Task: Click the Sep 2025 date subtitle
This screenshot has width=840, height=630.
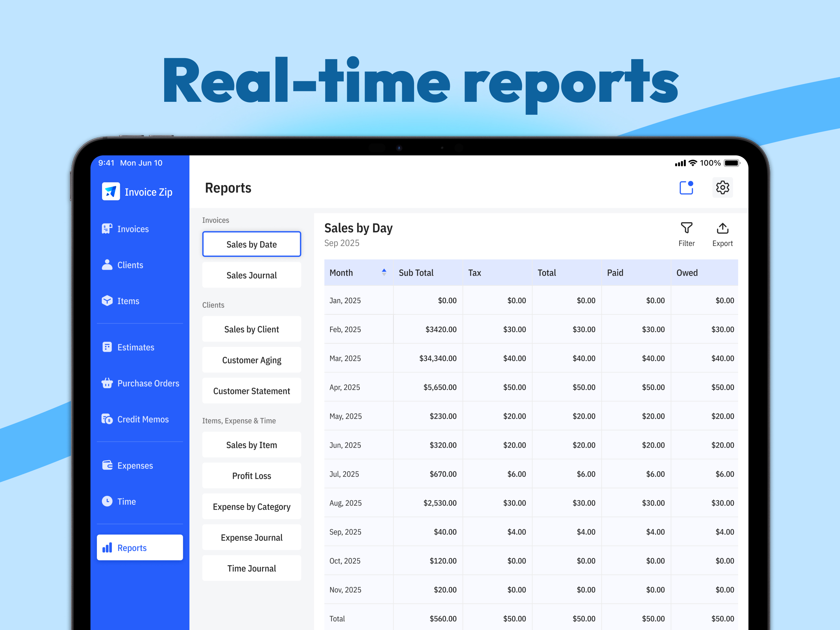Action: coord(341,243)
